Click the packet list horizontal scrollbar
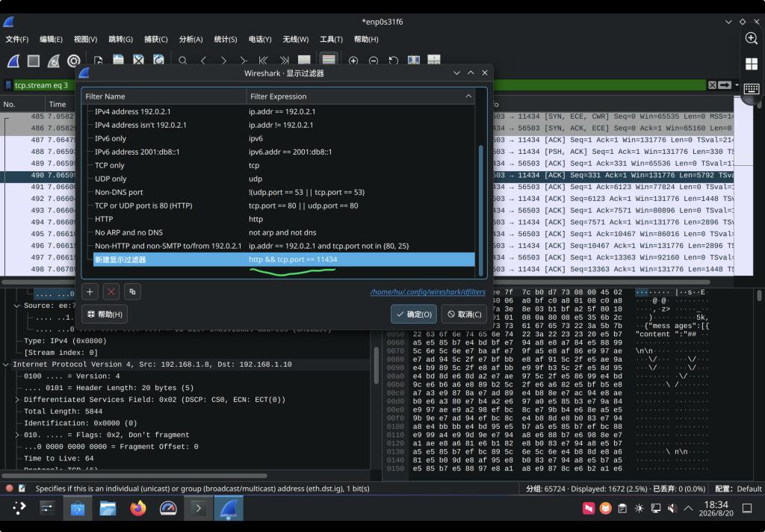The image size is (765, 532). click(x=356, y=282)
